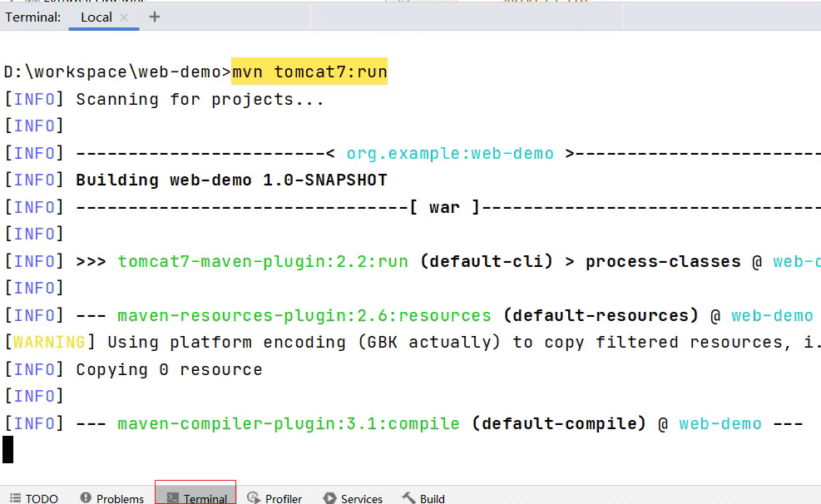Screen dimensions: 821x504
Task: Click the Building web-demo 1.0-SNAPSHOT line
Action: coord(231,180)
